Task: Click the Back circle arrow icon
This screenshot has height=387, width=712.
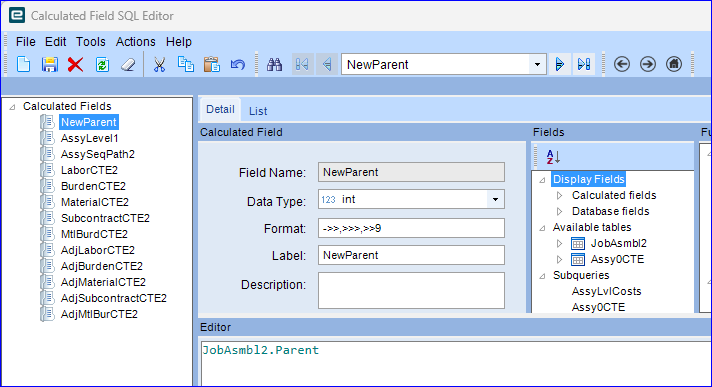Action: pyautogui.click(x=622, y=64)
